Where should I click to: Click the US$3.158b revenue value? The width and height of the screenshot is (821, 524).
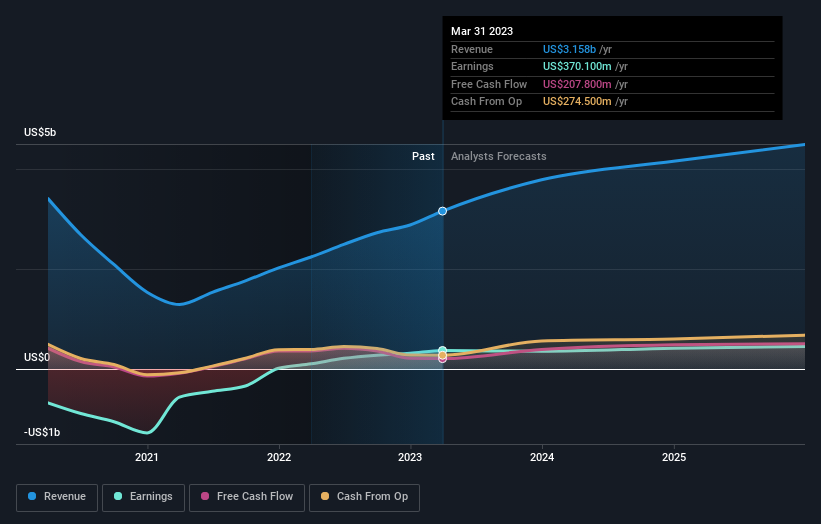tap(569, 49)
